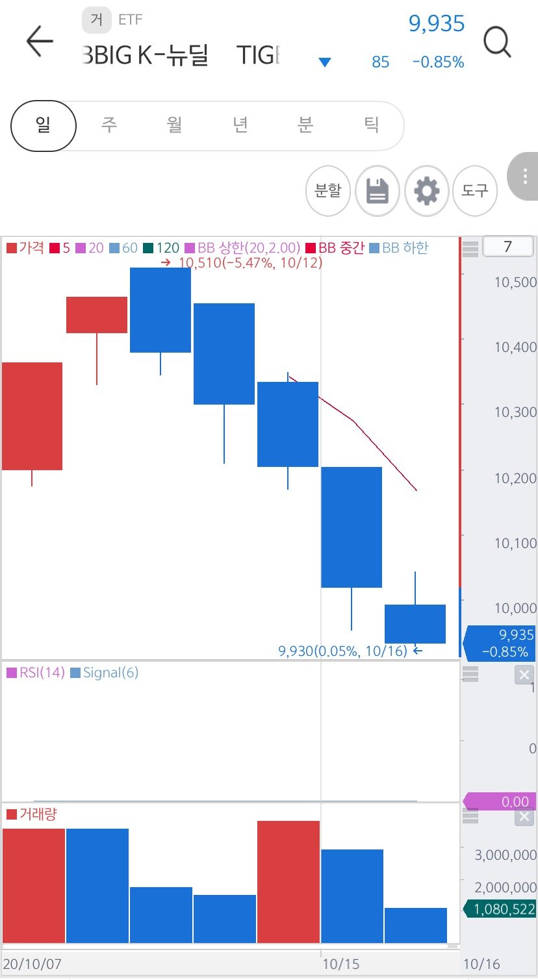This screenshot has height=980, width=538.
Task: Switch to the 주 (weekly) period tab
Action: click(x=109, y=125)
